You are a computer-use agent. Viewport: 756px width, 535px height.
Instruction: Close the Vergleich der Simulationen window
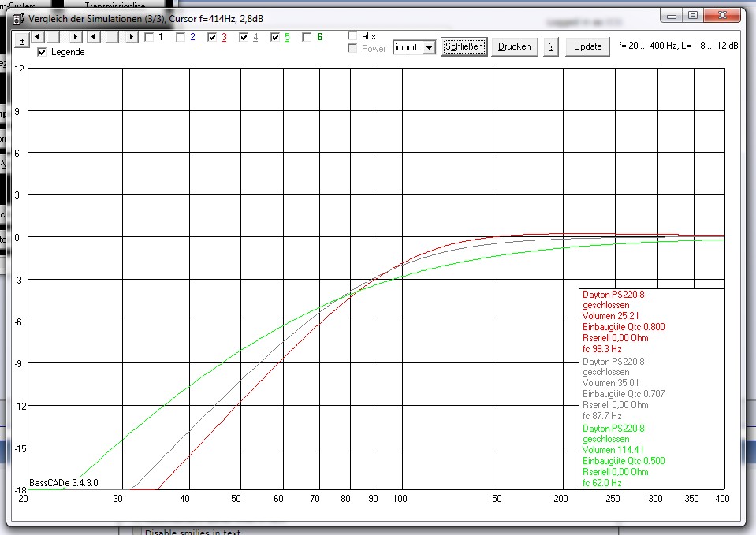[722, 16]
